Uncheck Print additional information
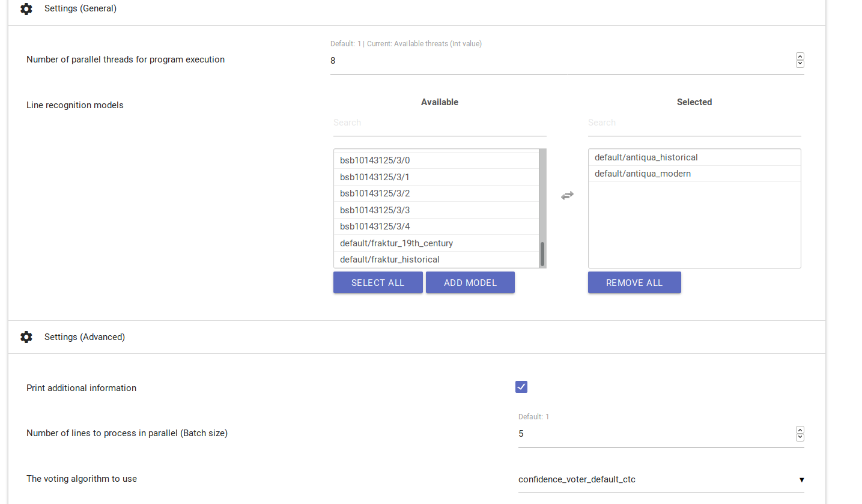The height and width of the screenshot is (504, 862). point(521,387)
